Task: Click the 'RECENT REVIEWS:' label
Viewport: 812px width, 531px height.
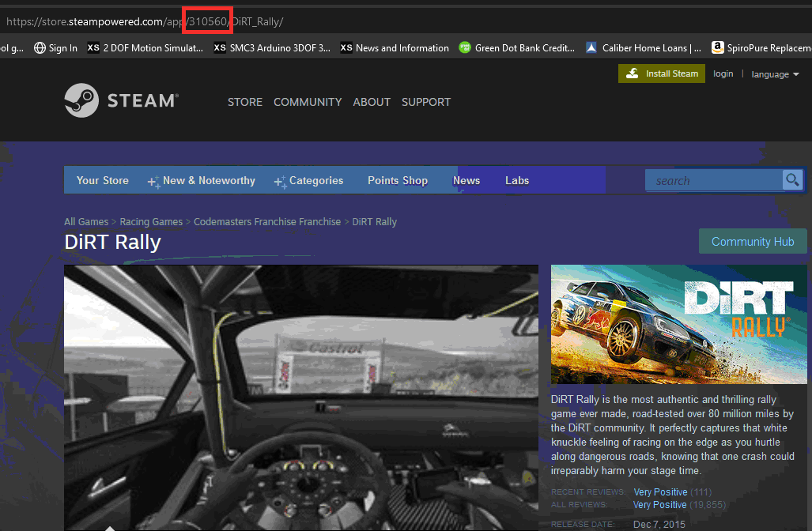Action: coord(588,491)
